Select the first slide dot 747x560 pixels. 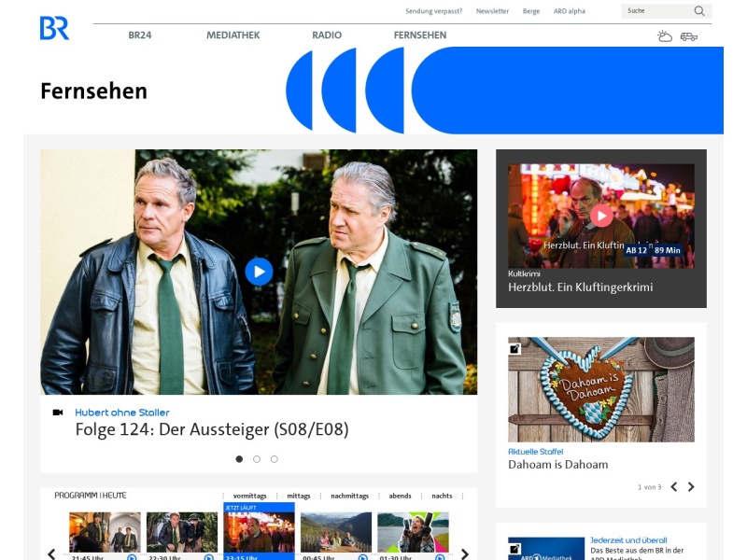click(x=239, y=459)
